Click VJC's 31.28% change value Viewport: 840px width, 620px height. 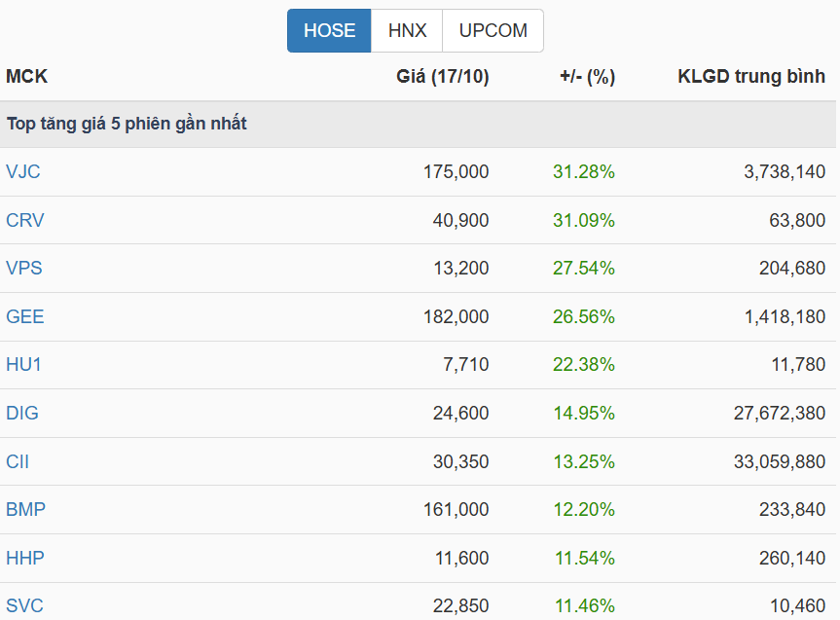point(584,171)
